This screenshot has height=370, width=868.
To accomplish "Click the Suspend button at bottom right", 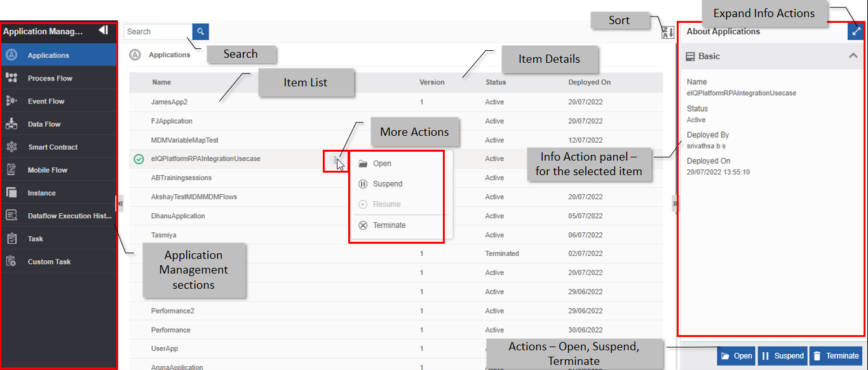I will 783,356.
